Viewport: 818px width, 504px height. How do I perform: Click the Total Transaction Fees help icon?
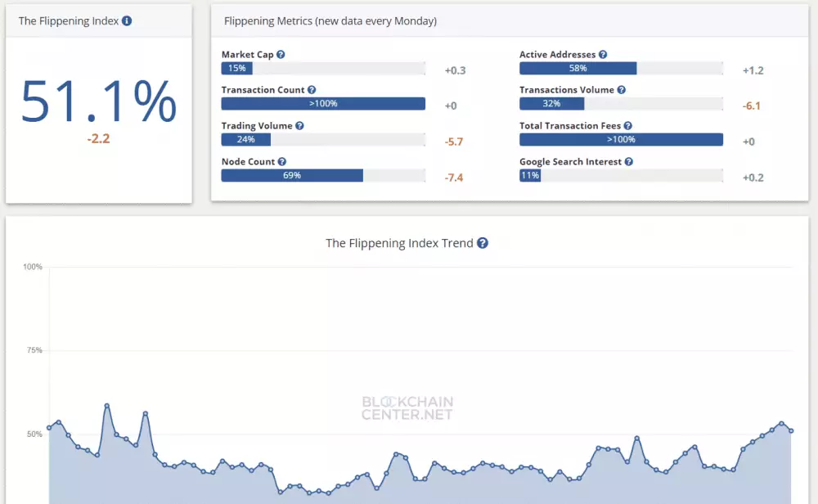point(626,125)
